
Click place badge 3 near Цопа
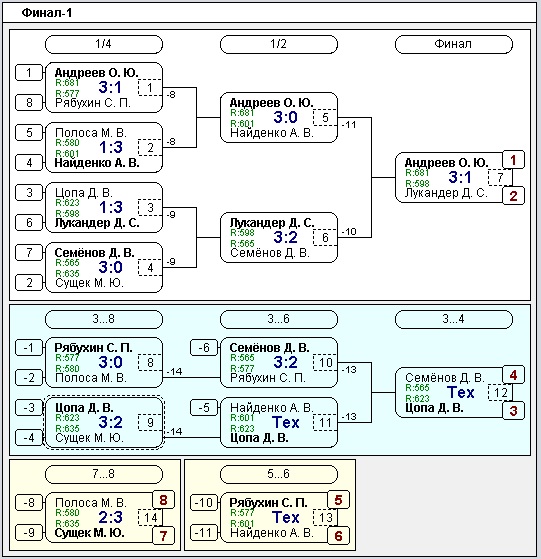[513, 410]
